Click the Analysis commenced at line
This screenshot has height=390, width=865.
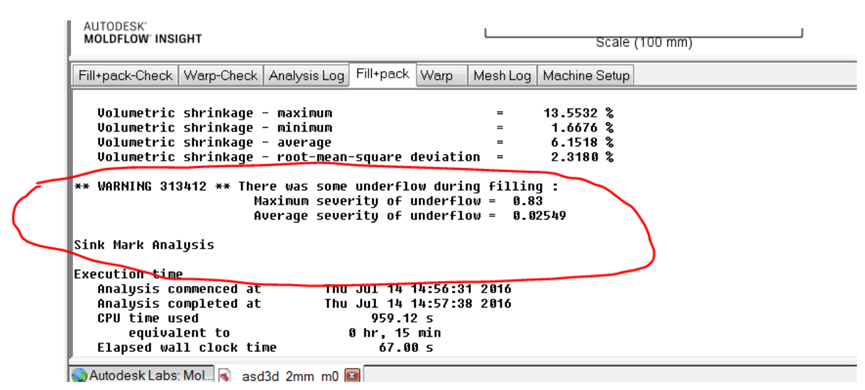pos(305,289)
